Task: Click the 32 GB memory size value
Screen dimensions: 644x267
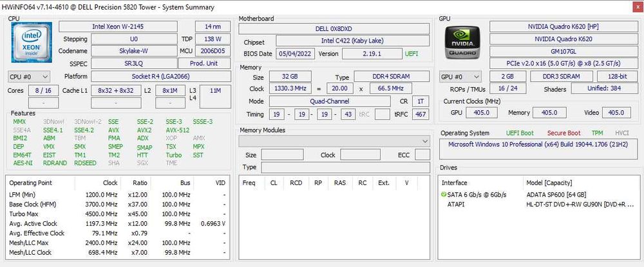Action: click(x=290, y=77)
